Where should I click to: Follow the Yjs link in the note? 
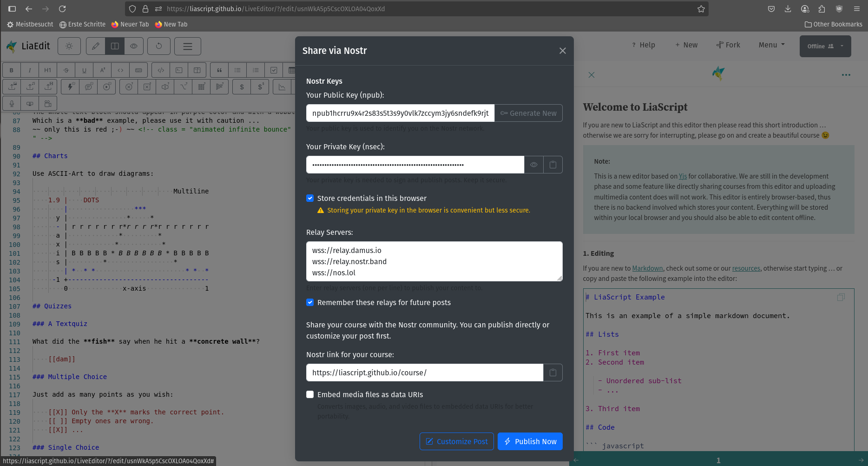[x=683, y=176]
